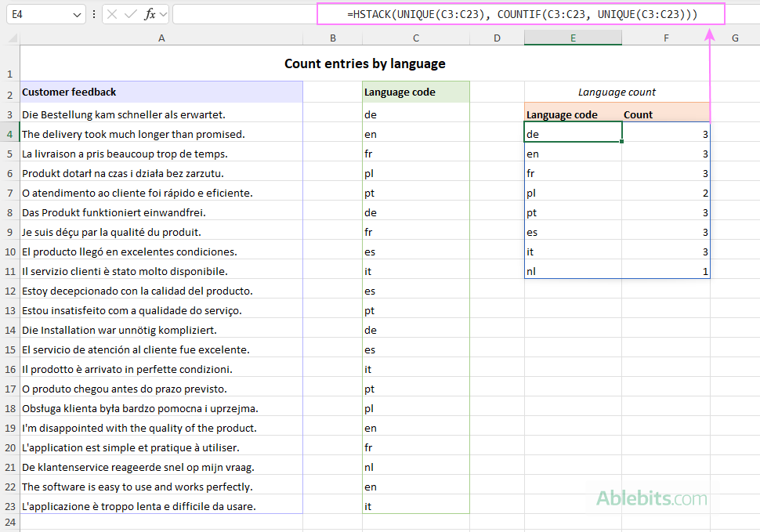Select row 23 header
The width and height of the screenshot is (760, 532).
[x=9, y=506]
